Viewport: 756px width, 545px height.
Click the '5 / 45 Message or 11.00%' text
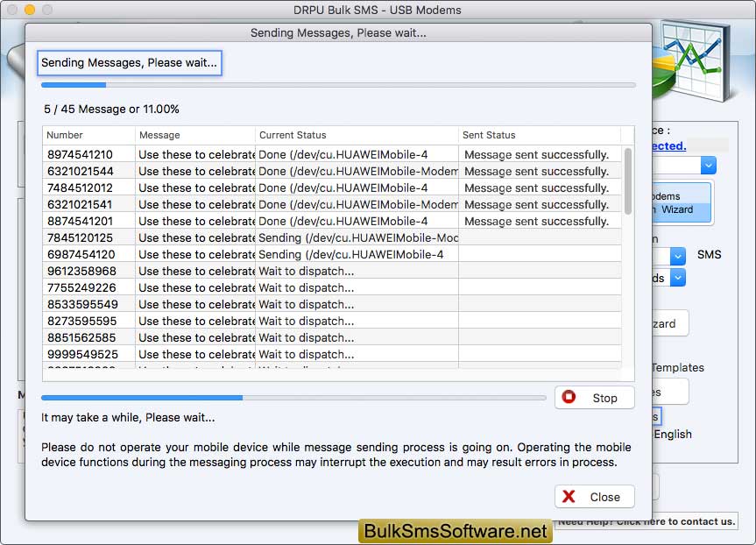click(111, 109)
